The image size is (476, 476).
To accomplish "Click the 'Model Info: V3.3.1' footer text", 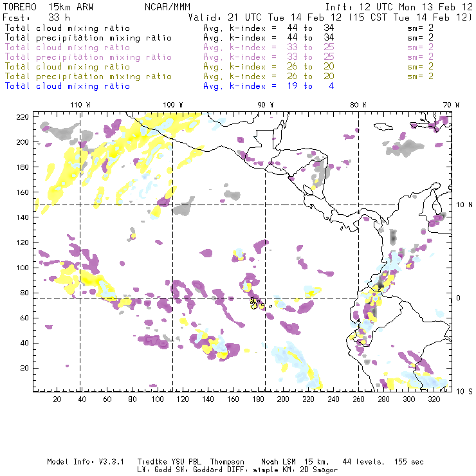I will (x=86, y=462).
